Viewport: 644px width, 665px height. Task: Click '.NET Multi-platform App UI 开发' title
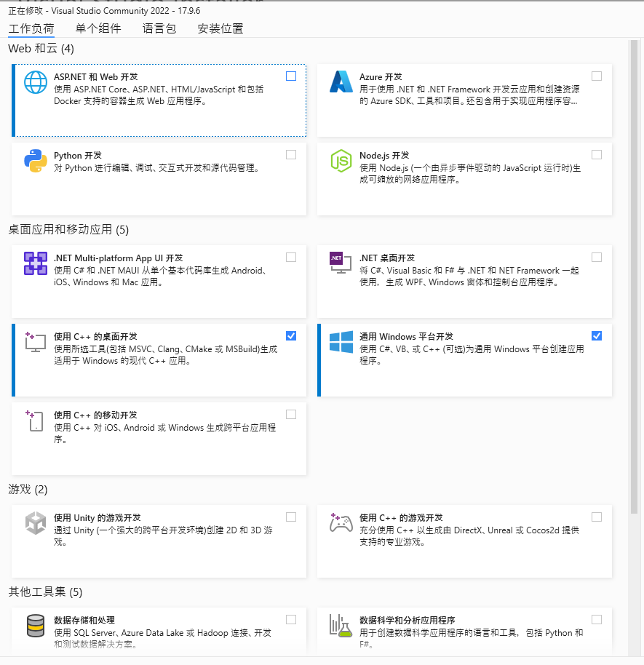(119, 258)
